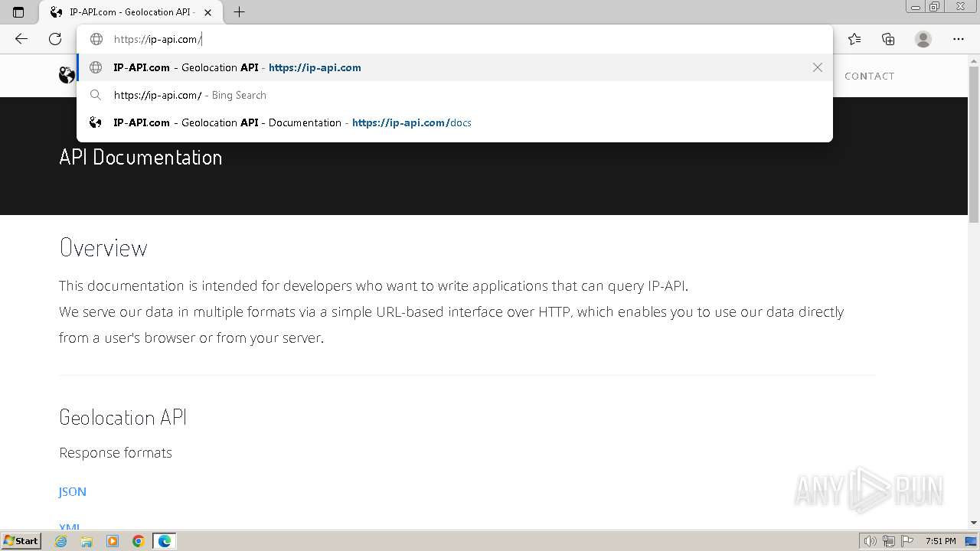Image resolution: width=980 pixels, height=551 pixels.
Task: Reload the page with the refresh icon
Action: pos(55,39)
